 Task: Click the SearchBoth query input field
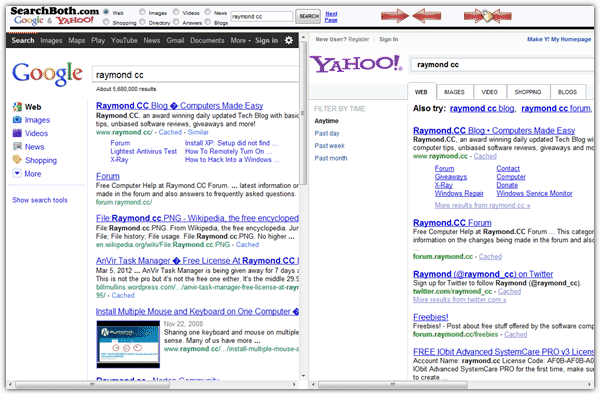pyautogui.click(x=262, y=16)
